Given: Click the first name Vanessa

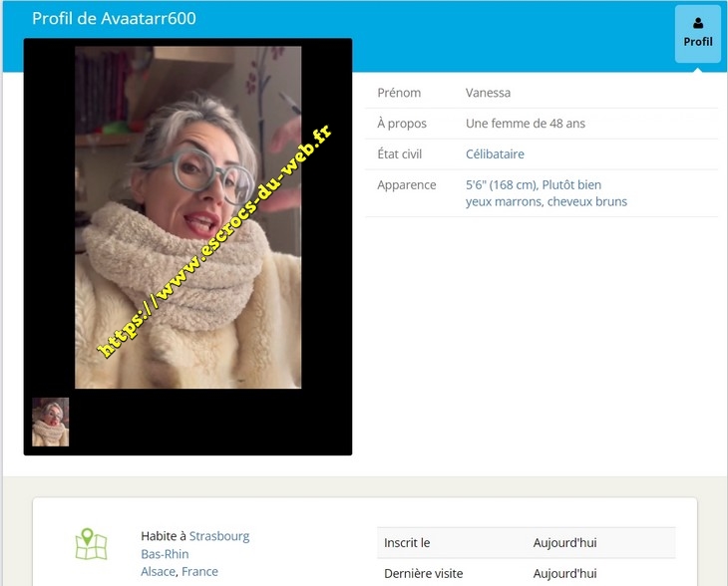Looking at the screenshot, I should [x=488, y=93].
